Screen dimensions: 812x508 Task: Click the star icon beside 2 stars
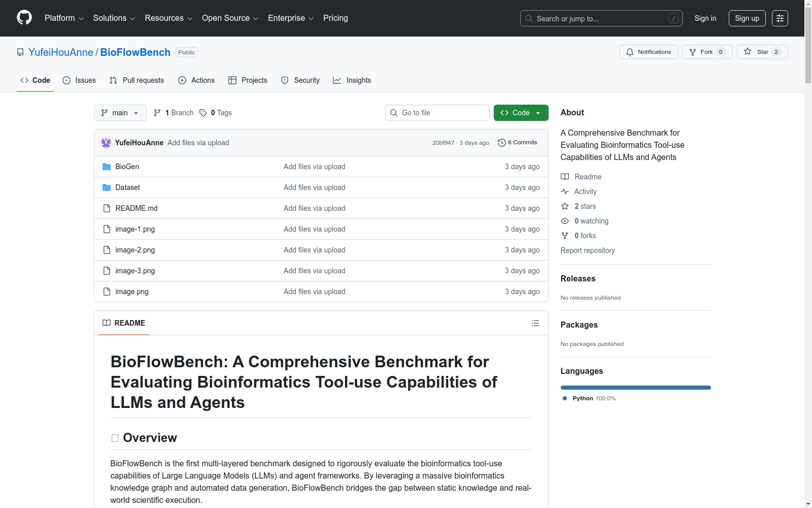[565, 206]
